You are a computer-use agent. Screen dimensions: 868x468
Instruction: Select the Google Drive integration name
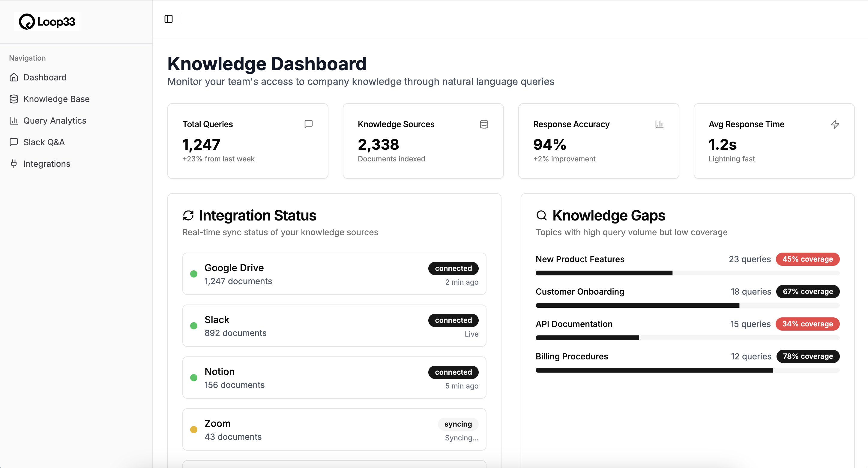click(234, 268)
